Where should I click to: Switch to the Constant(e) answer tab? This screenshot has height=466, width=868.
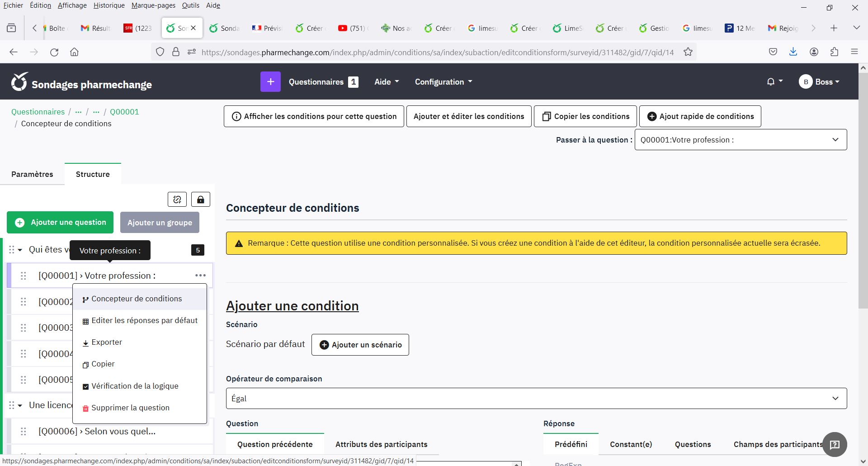click(631, 444)
